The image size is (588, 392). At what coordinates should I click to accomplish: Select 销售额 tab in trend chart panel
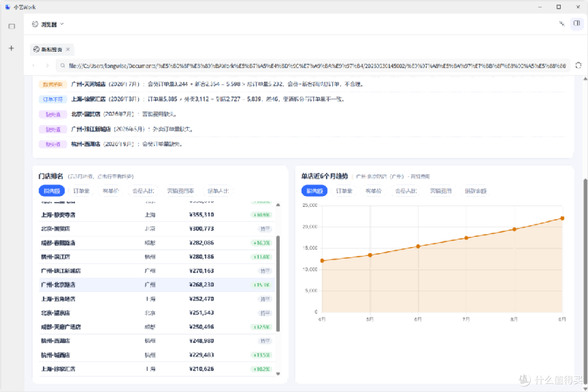pos(315,191)
